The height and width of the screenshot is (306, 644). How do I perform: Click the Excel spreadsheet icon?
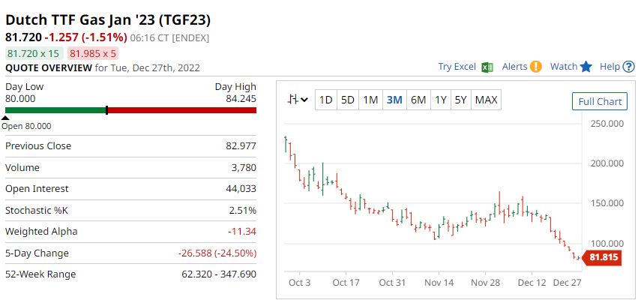[x=487, y=67]
